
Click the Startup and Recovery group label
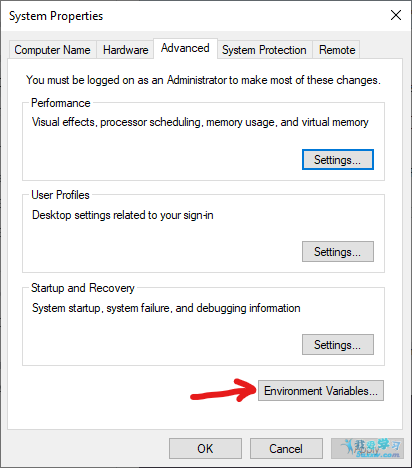(83, 288)
